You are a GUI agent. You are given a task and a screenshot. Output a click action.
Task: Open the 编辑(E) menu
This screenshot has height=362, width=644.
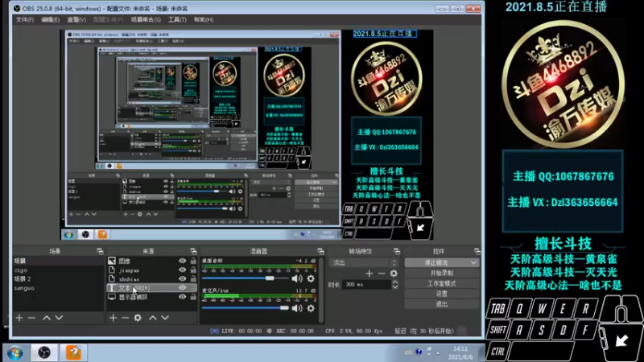pos(51,19)
